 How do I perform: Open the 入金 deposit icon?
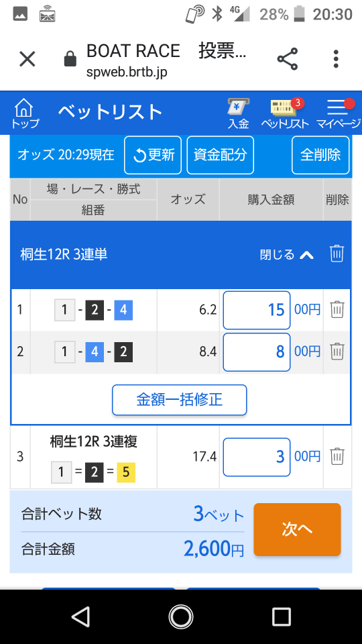coord(239,114)
